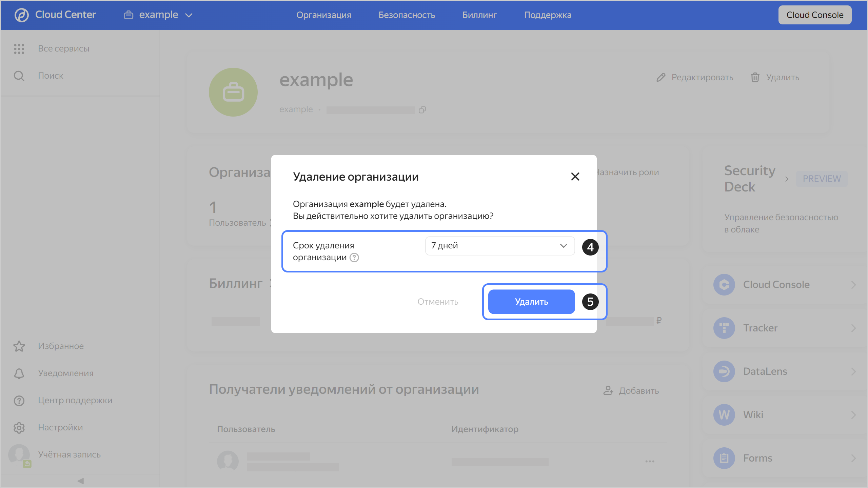This screenshot has width=868, height=488.
Task: Open Настройки via the gear icon
Action: tap(19, 427)
